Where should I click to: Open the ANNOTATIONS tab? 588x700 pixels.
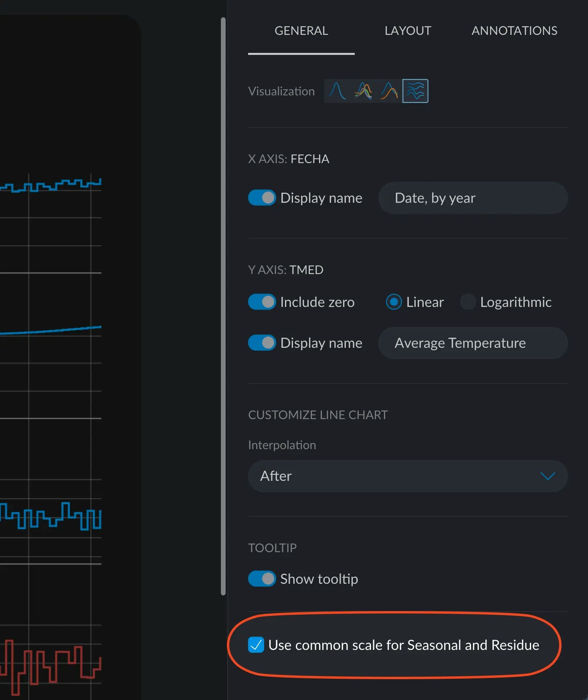[x=514, y=31]
